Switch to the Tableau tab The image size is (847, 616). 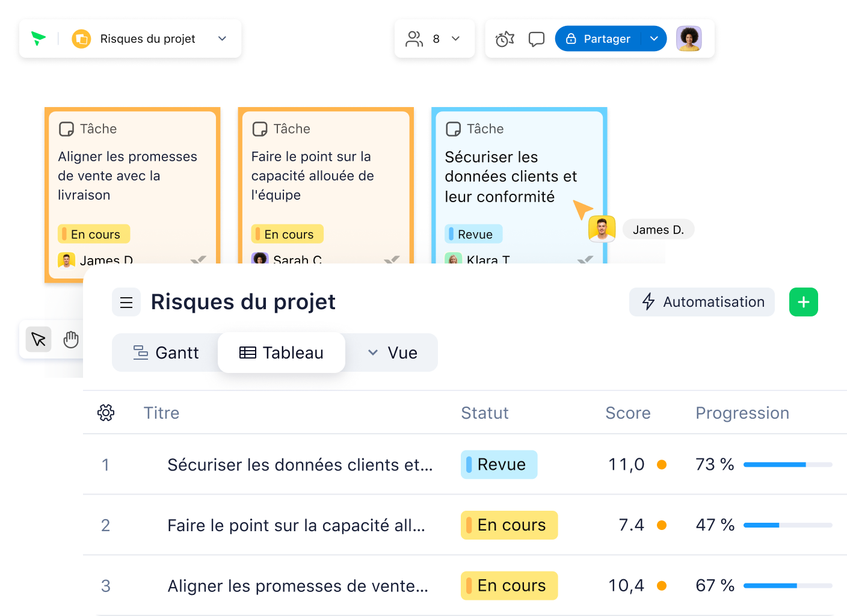point(282,353)
